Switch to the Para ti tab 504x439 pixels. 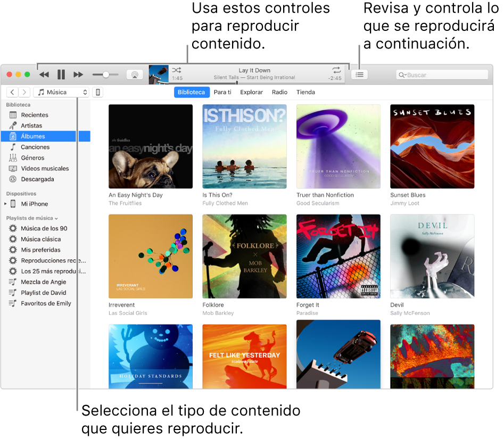[222, 92]
